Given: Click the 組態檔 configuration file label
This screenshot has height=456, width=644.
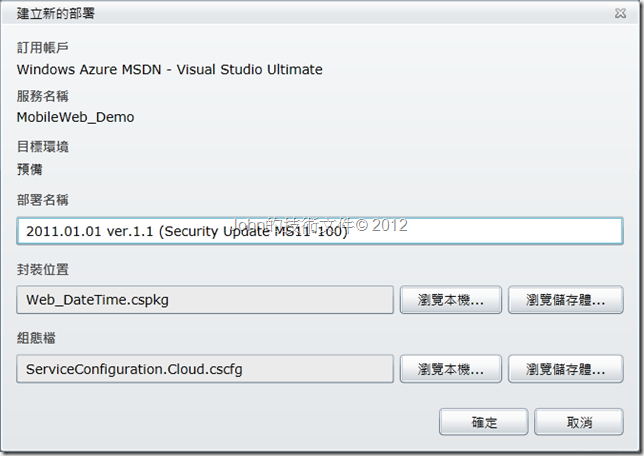Looking at the screenshot, I should click(36, 338).
